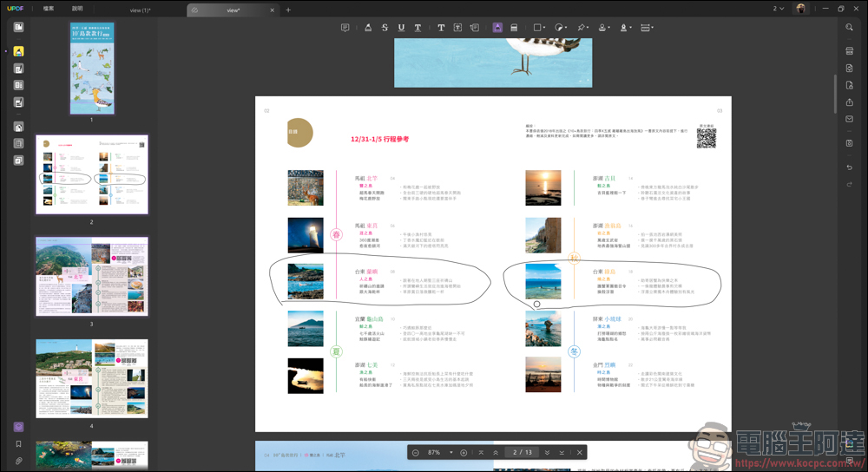The width and height of the screenshot is (868, 472).
Task: Click the yellow Comment mode sidebar icon
Action: click(18, 51)
